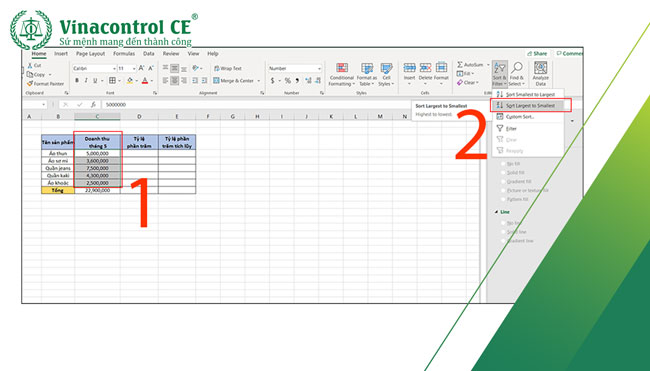Screen dimensions: 650x371
Task: Select the Gradient fill radio button
Action: [503, 182]
